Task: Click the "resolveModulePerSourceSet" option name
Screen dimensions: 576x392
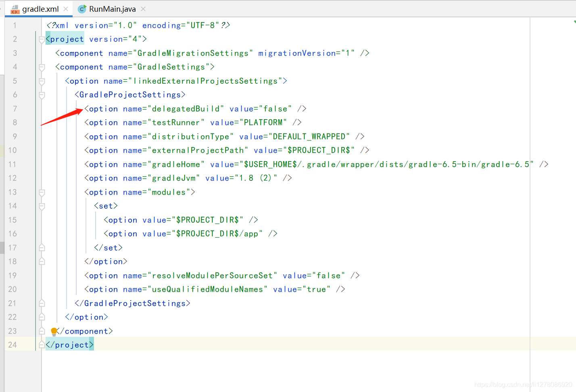Action: 212,276
